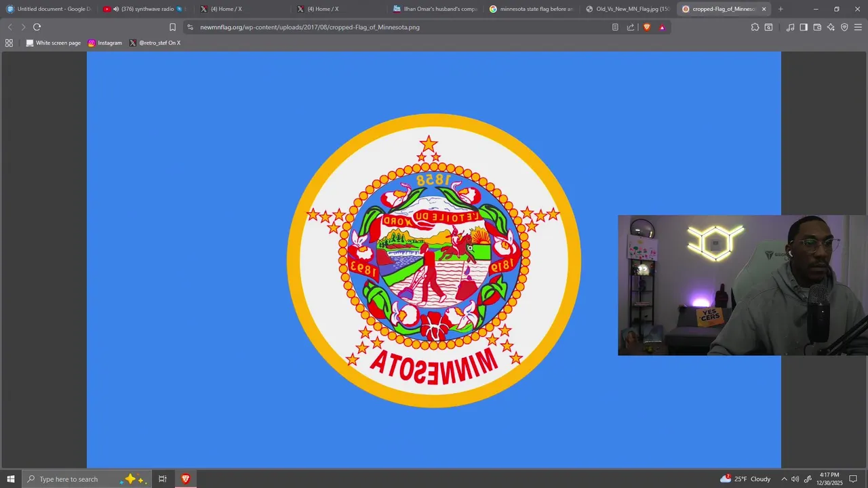Open White screen page bookmark
This screenshot has height=488, width=868.
coord(54,43)
